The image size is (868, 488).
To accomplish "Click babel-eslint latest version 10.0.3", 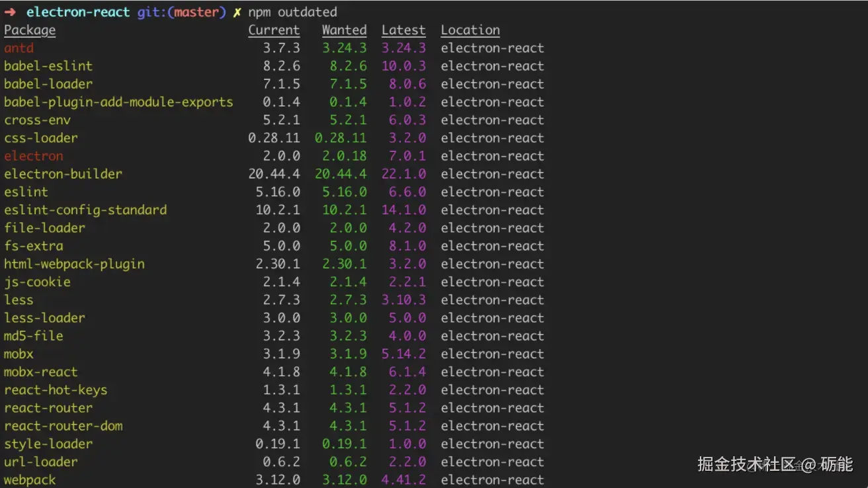I will click(404, 66).
